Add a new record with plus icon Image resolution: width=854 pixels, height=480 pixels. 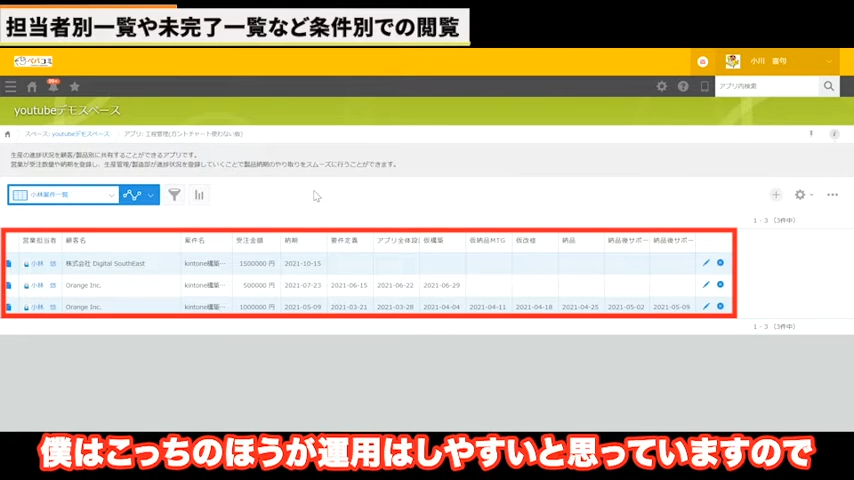click(776, 195)
